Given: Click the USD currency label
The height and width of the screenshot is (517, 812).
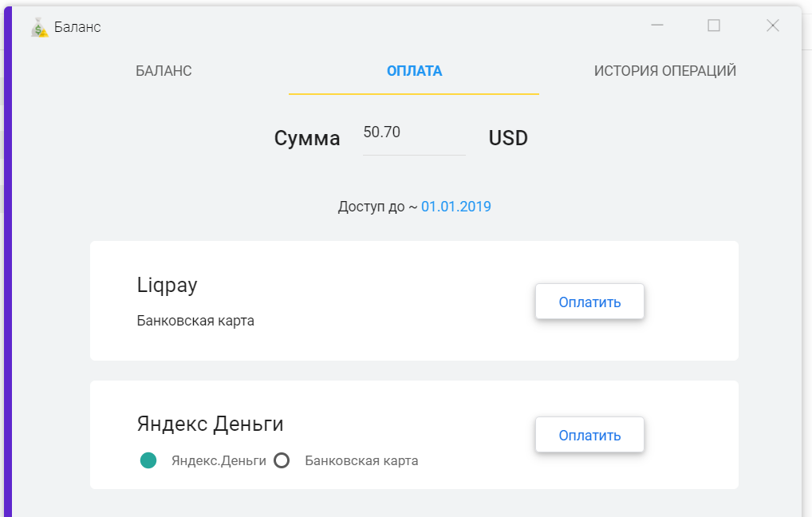Looking at the screenshot, I should (508, 138).
